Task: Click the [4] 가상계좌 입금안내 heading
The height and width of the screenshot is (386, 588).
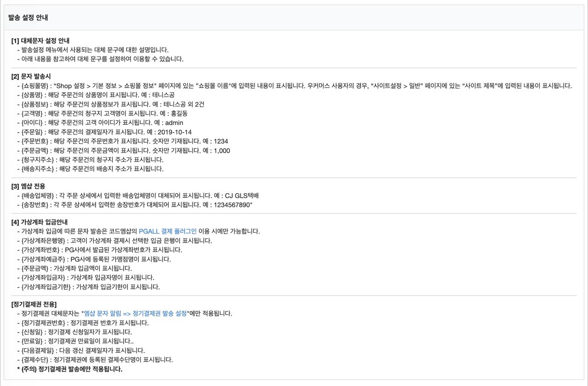Action: click(40, 223)
